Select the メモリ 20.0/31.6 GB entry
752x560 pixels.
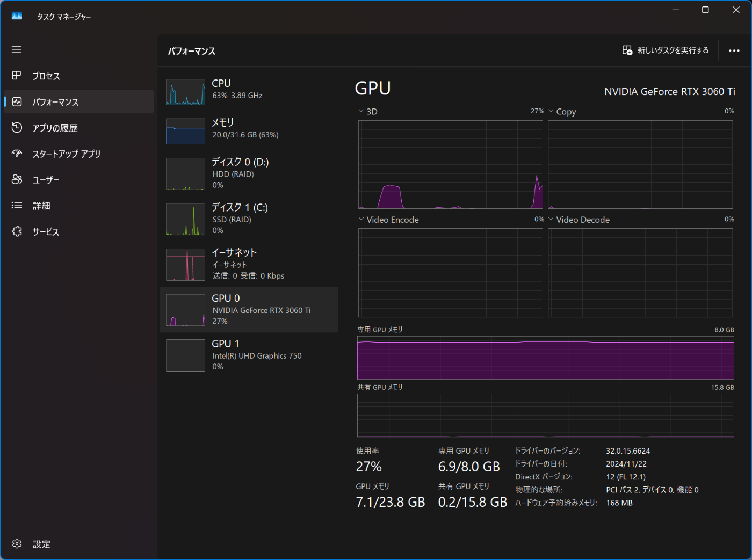[x=249, y=132]
